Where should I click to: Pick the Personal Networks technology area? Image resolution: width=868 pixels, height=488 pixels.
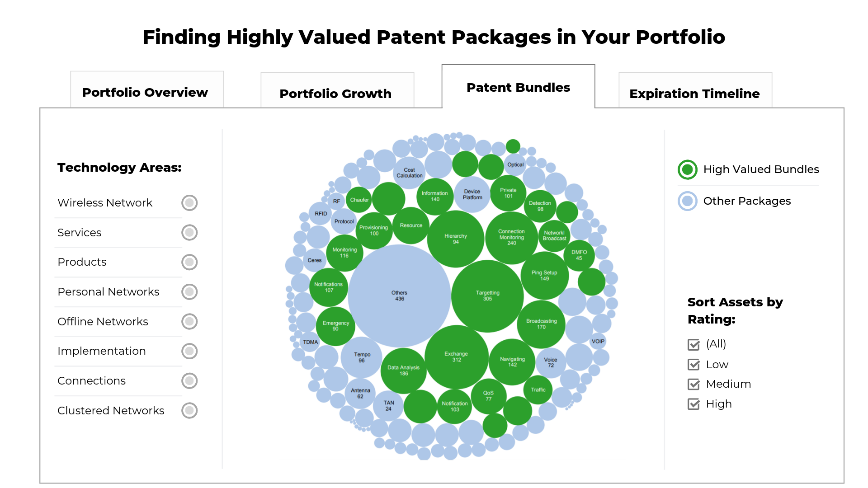click(x=189, y=292)
